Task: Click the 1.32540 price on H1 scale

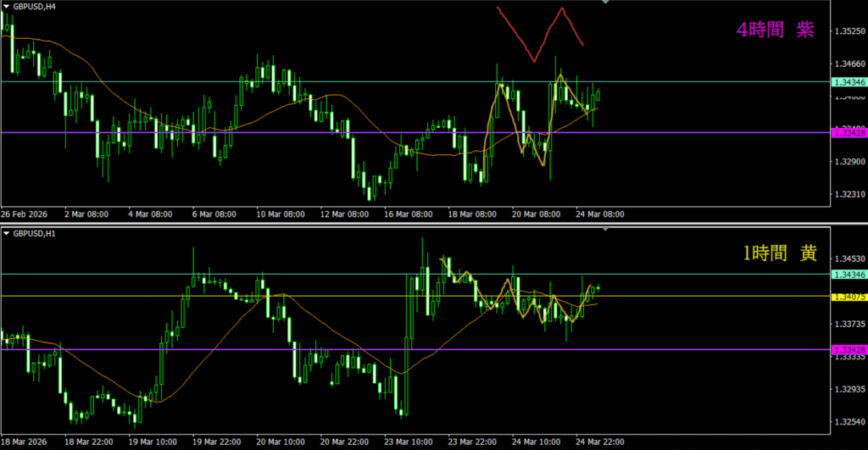Action: pyautogui.click(x=849, y=422)
